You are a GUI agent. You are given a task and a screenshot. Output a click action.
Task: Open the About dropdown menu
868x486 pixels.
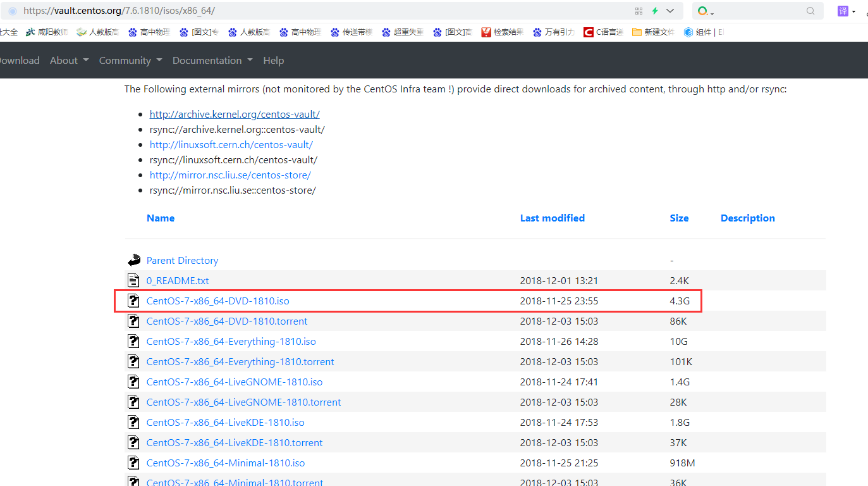coord(69,60)
